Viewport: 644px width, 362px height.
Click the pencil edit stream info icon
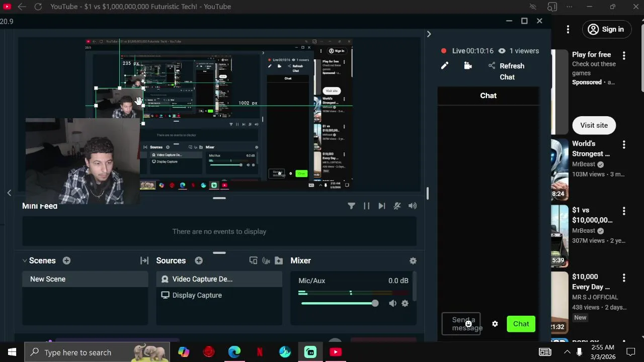[445, 66]
